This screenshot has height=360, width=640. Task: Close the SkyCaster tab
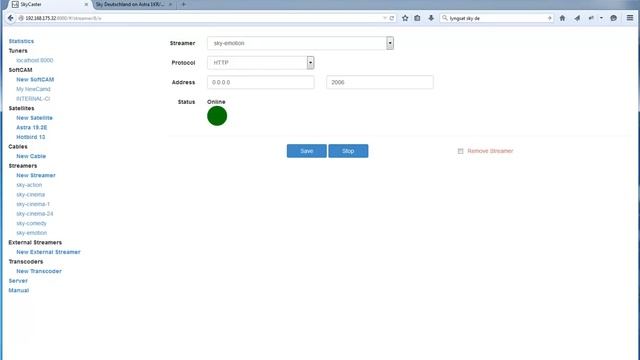click(x=86, y=4)
